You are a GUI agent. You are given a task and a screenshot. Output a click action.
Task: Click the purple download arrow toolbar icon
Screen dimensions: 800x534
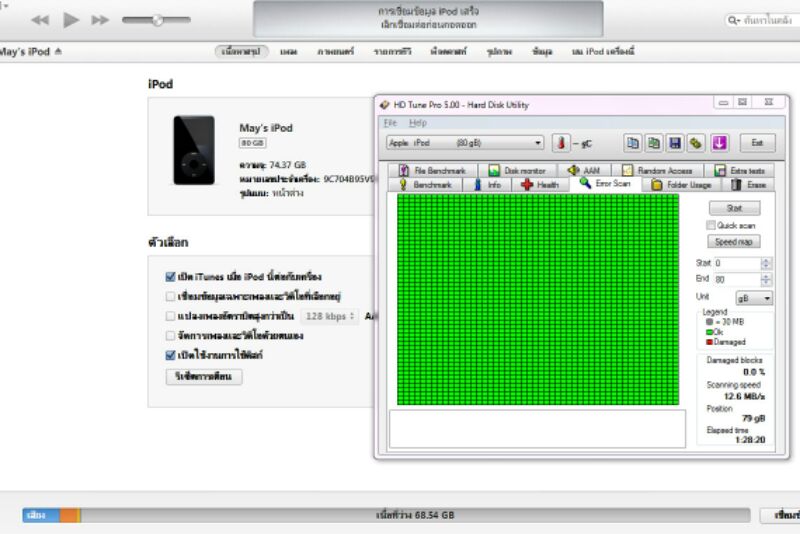click(719, 143)
